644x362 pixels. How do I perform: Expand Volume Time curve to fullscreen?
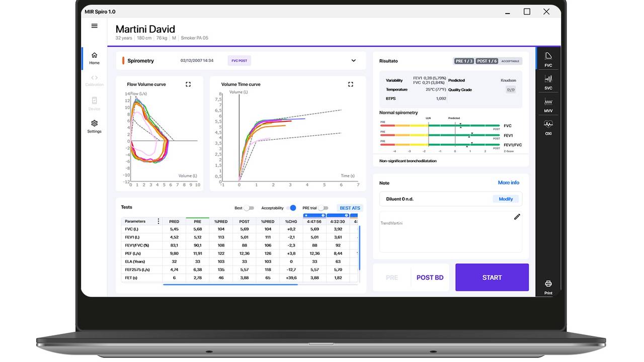[351, 84]
